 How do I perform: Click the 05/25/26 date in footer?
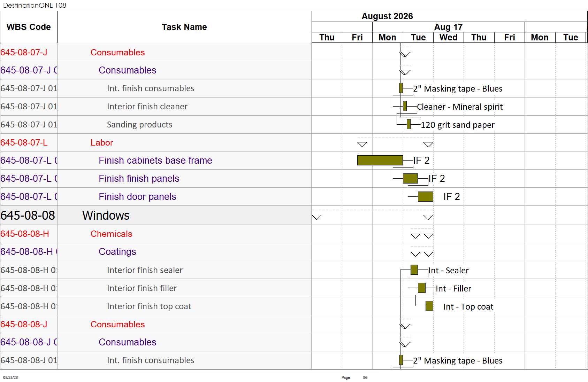pyautogui.click(x=10, y=377)
